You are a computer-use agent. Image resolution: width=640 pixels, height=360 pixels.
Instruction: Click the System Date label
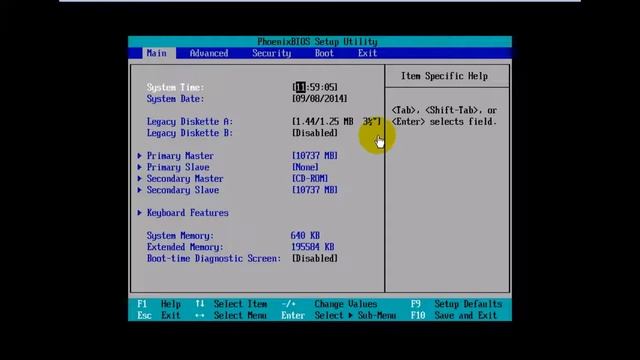[176, 98]
